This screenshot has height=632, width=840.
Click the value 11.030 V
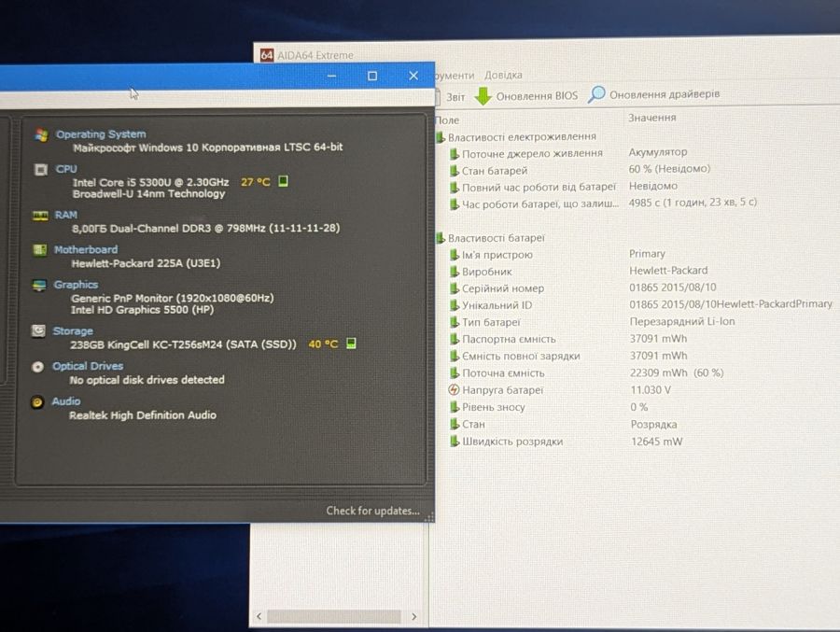(651, 390)
